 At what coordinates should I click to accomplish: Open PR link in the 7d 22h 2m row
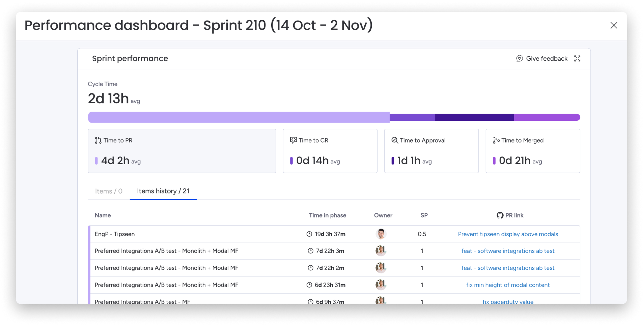(x=508, y=268)
